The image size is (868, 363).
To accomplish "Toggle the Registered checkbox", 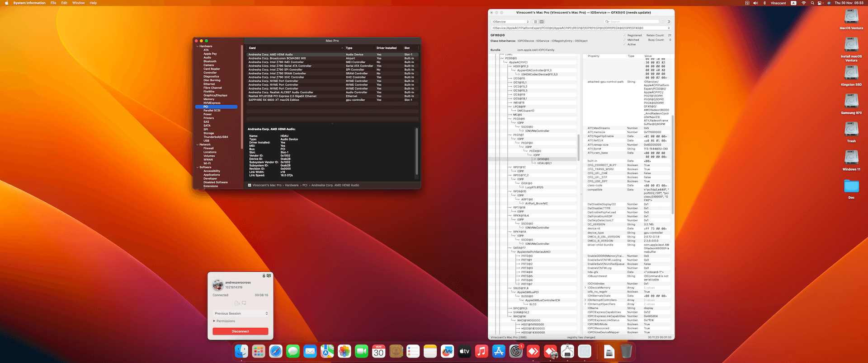I will tap(625, 35).
